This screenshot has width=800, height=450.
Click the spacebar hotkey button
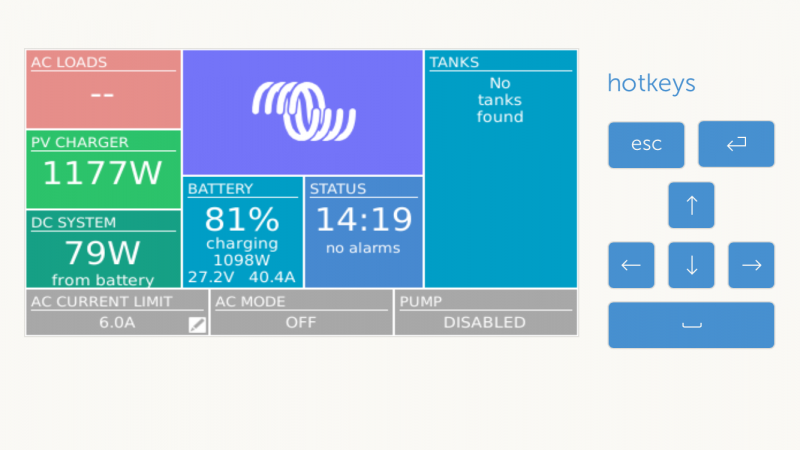[x=691, y=325]
